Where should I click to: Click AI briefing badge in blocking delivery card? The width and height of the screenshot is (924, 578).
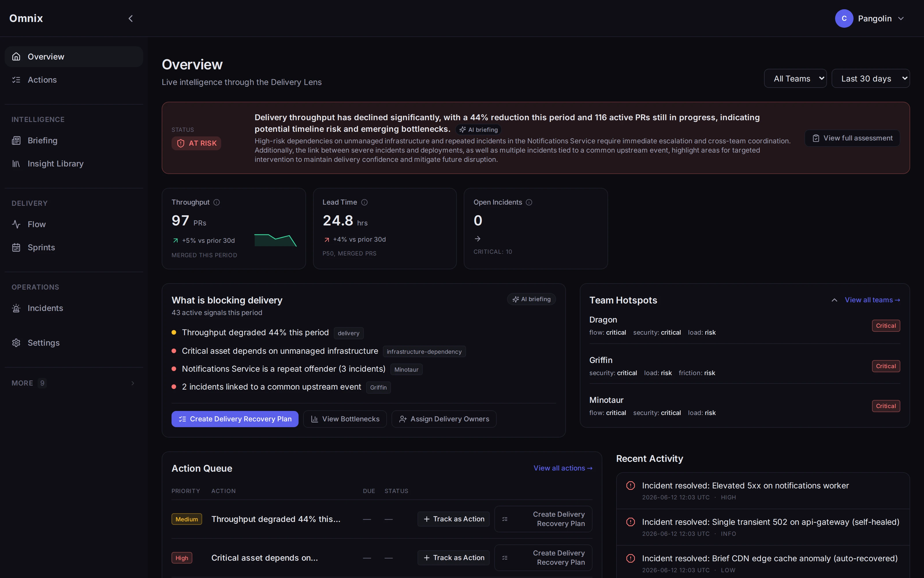coord(531,299)
